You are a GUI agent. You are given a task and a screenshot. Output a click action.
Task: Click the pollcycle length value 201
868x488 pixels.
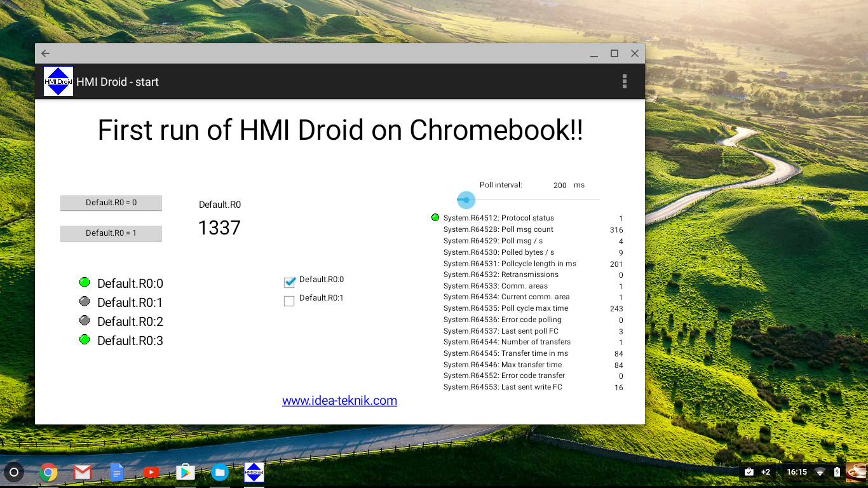point(616,264)
